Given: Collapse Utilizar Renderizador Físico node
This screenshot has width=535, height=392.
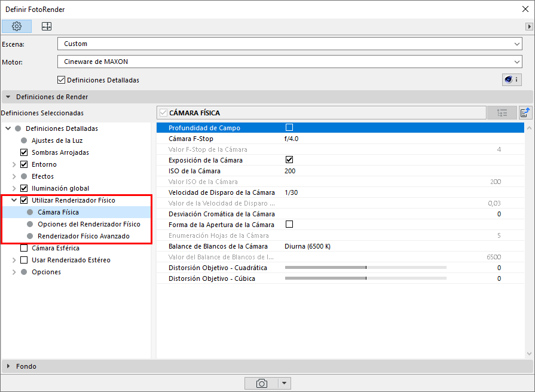Looking at the screenshot, I should (14, 200).
